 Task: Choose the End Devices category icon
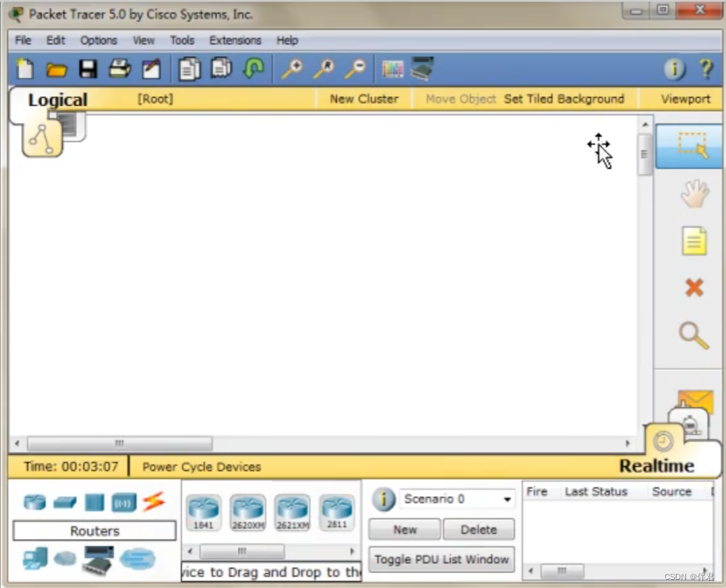click(x=35, y=558)
